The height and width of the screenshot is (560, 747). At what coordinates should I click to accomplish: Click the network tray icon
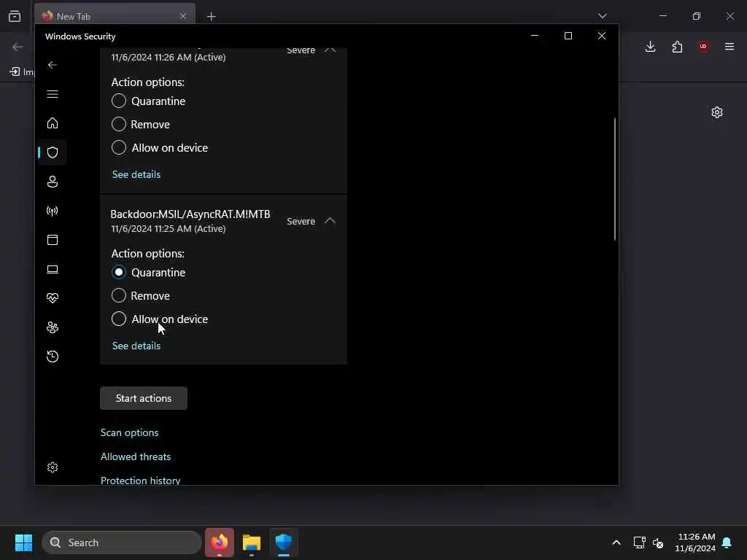[x=639, y=542]
